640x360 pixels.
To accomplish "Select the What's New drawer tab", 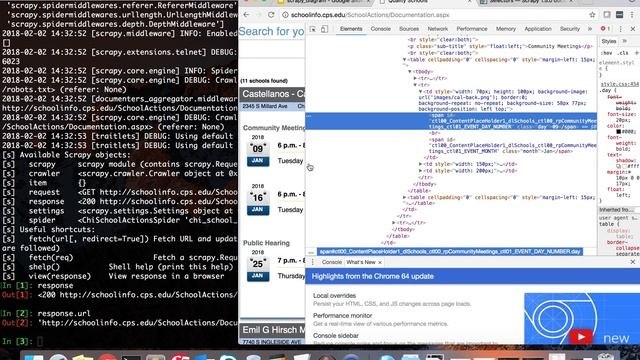I will coord(360,262).
